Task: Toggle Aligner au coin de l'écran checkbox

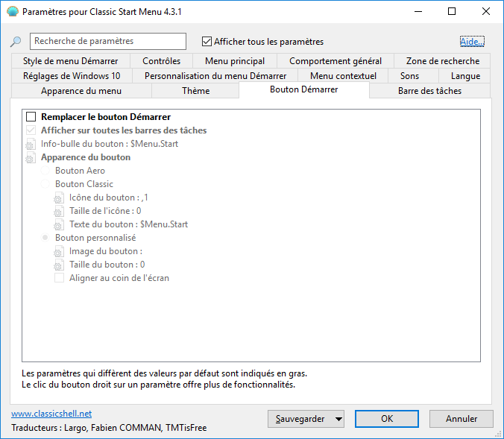Action: [x=59, y=278]
